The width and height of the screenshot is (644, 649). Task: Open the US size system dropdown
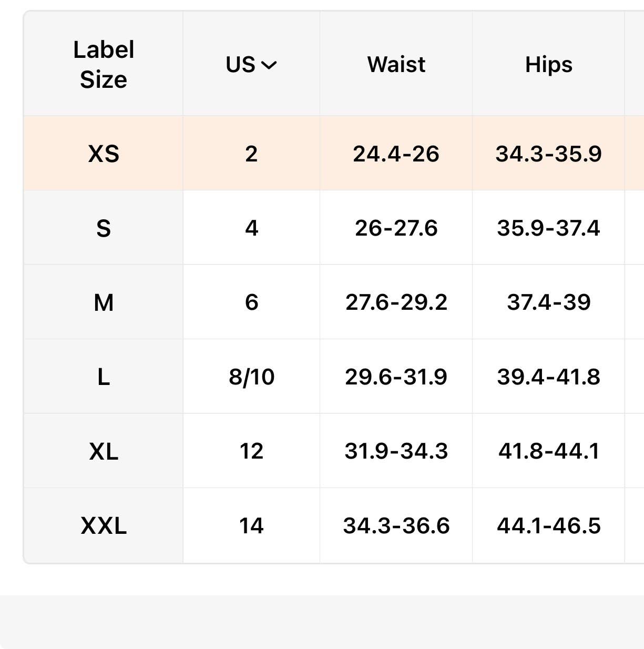coord(251,65)
